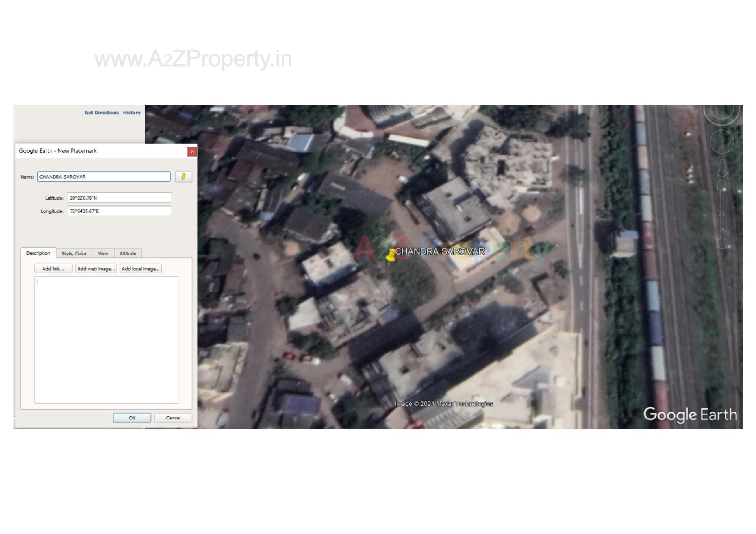The width and height of the screenshot is (756, 534).
Task: Click the yellow pushpin icon to change placemark icon
Action: pos(183,177)
